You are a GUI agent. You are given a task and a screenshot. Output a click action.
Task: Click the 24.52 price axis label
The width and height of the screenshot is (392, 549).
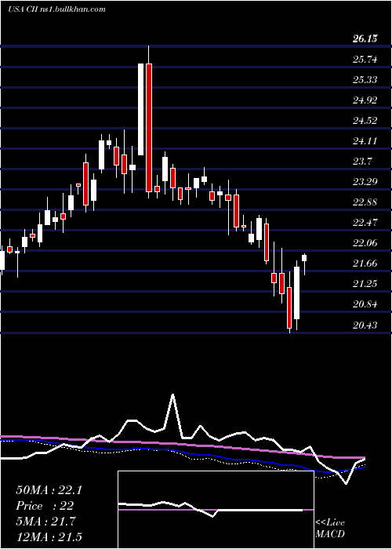click(x=365, y=121)
